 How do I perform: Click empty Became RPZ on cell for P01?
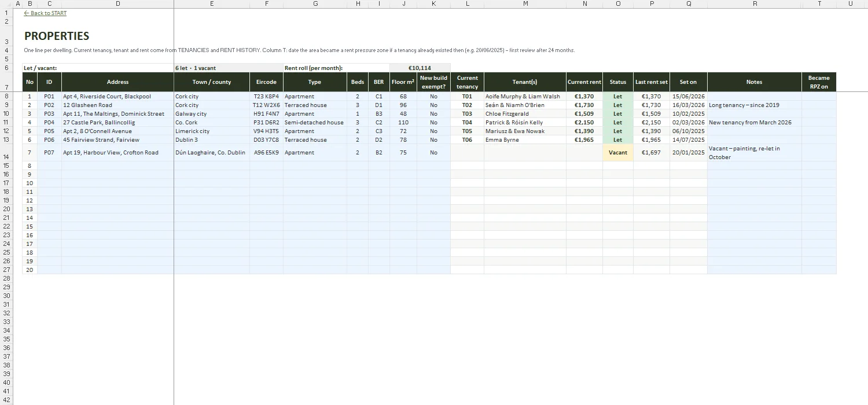819,97
